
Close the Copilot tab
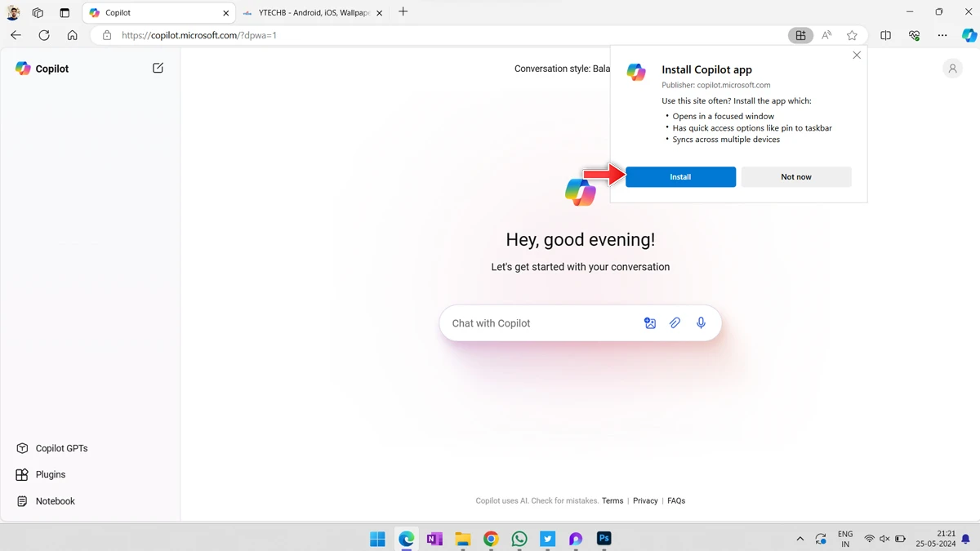point(226,13)
